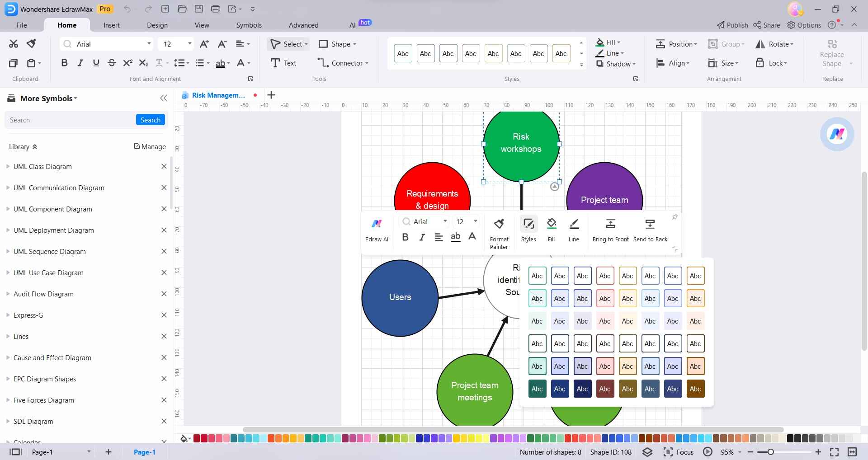This screenshot has height=460, width=868.
Task: Open the ribbon font size dropdown
Action: tap(189, 44)
